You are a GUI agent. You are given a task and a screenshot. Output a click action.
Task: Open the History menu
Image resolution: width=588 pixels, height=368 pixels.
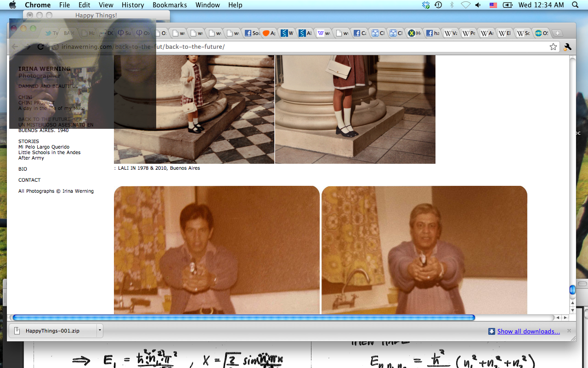tap(133, 5)
